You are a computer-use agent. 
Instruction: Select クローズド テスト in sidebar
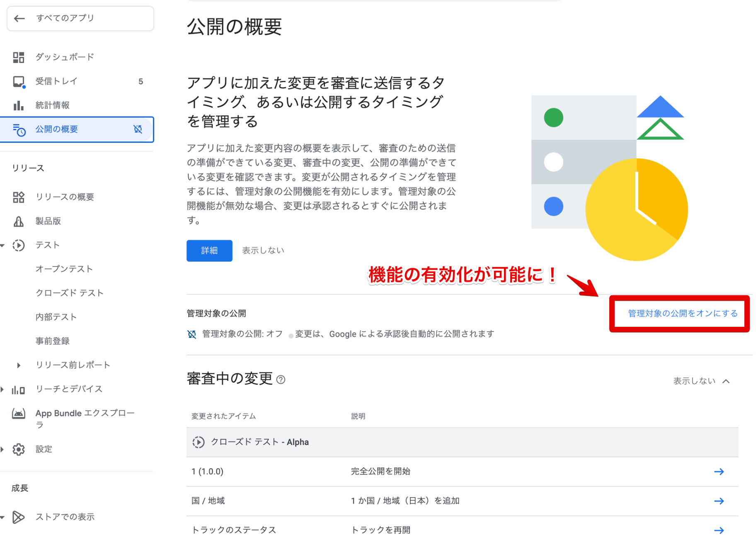point(69,293)
